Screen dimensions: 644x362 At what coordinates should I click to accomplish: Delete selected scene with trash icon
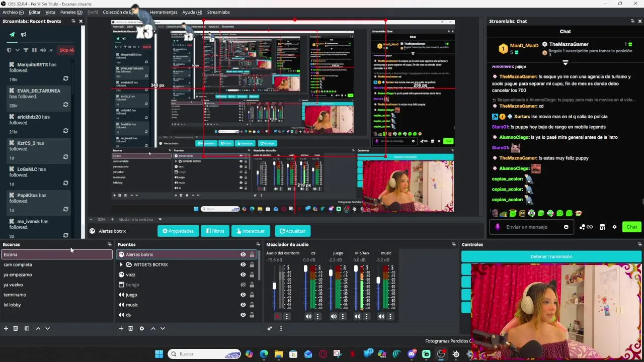click(x=16, y=328)
